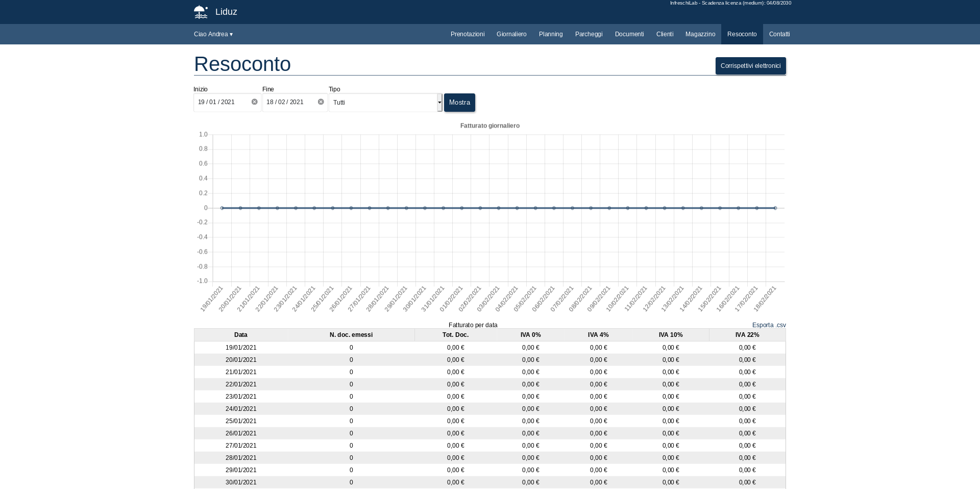
Task: Click N. doc. emessi value in 28/01/2021 row
Action: tap(351, 458)
